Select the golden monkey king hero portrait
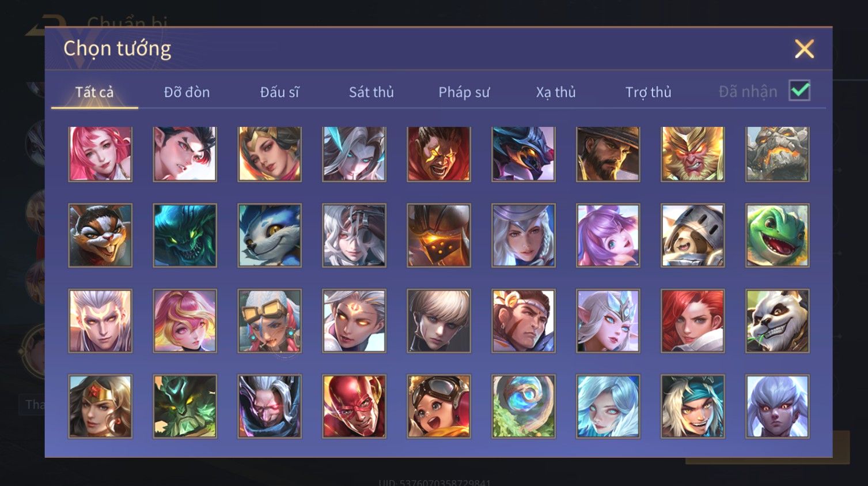 click(693, 154)
